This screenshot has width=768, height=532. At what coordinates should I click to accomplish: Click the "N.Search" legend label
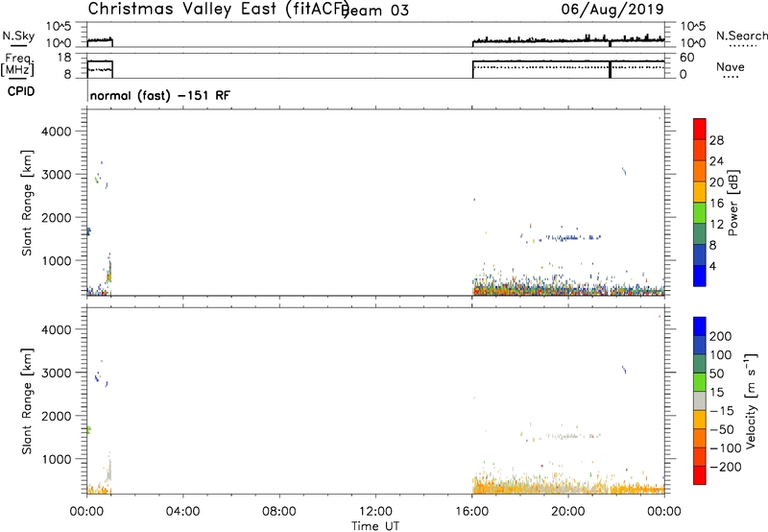pyautogui.click(x=741, y=36)
